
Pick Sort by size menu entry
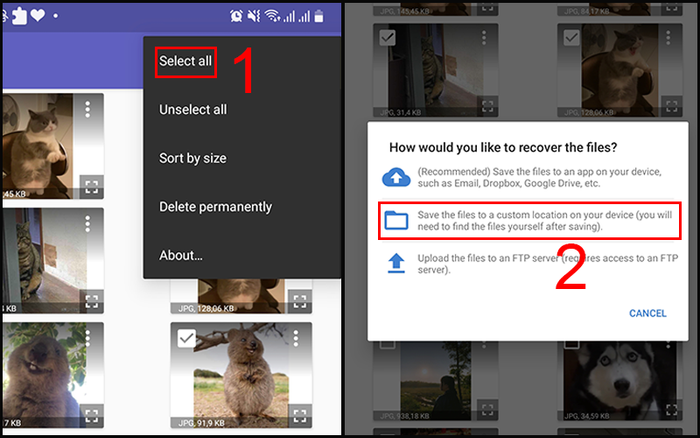pyautogui.click(x=192, y=159)
